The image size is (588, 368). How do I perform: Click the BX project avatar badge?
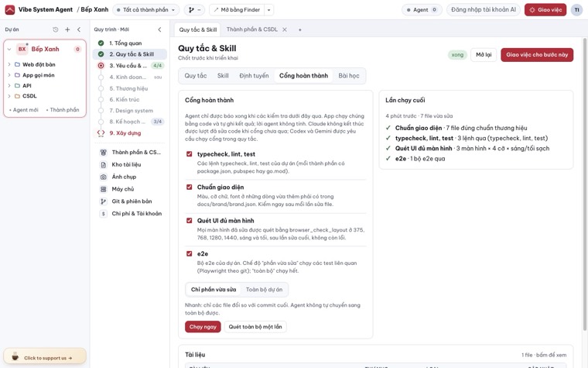22,49
